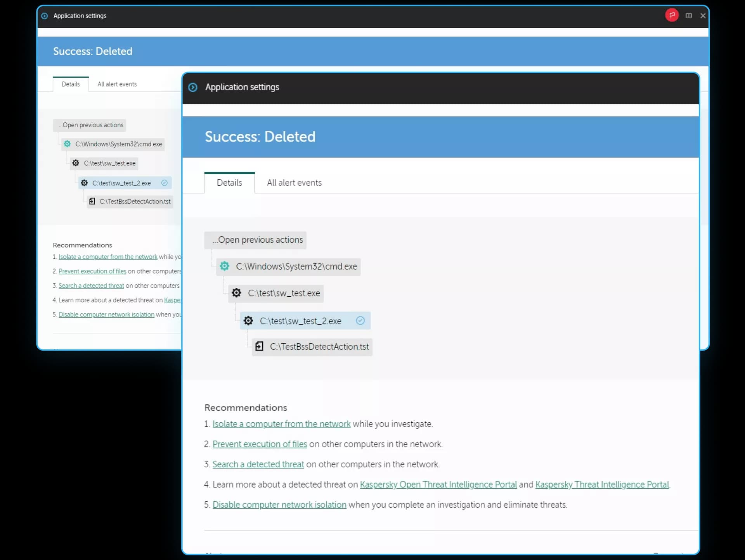
Task: Click teal gear icon beside cmd.exe in foreground
Action: coord(225,266)
